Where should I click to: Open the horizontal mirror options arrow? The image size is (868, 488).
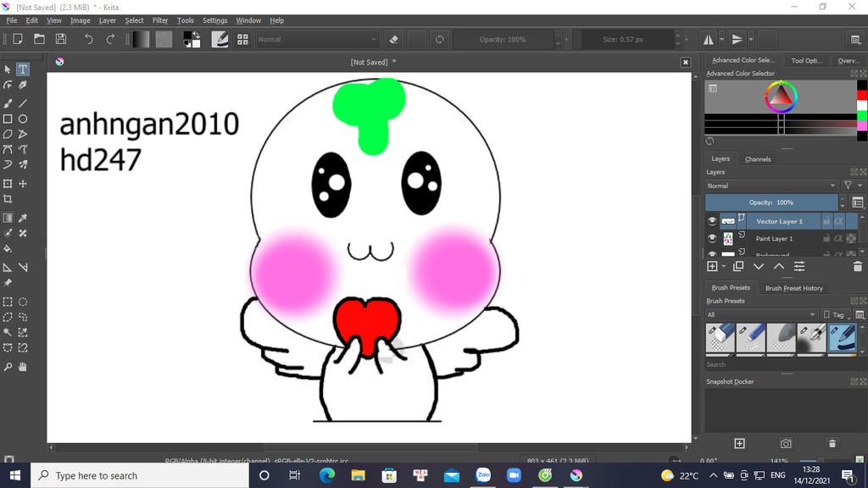tap(722, 39)
